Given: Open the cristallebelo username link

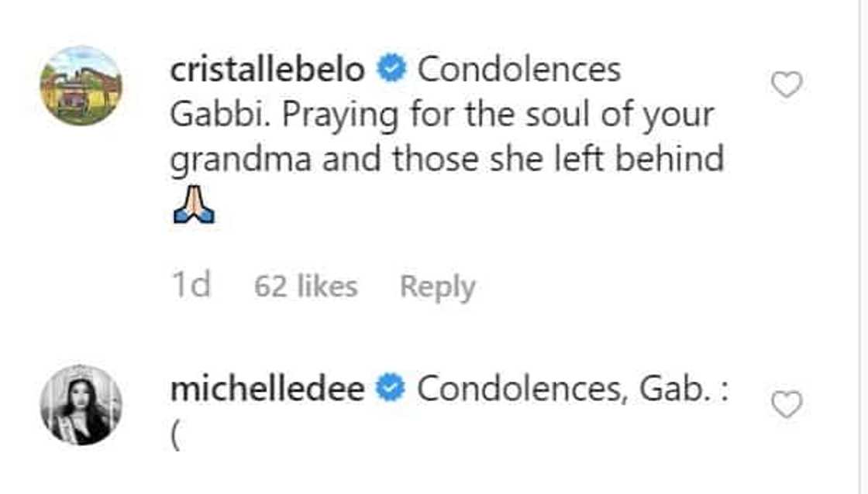Looking at the screenshot, I should coord(267,70).
